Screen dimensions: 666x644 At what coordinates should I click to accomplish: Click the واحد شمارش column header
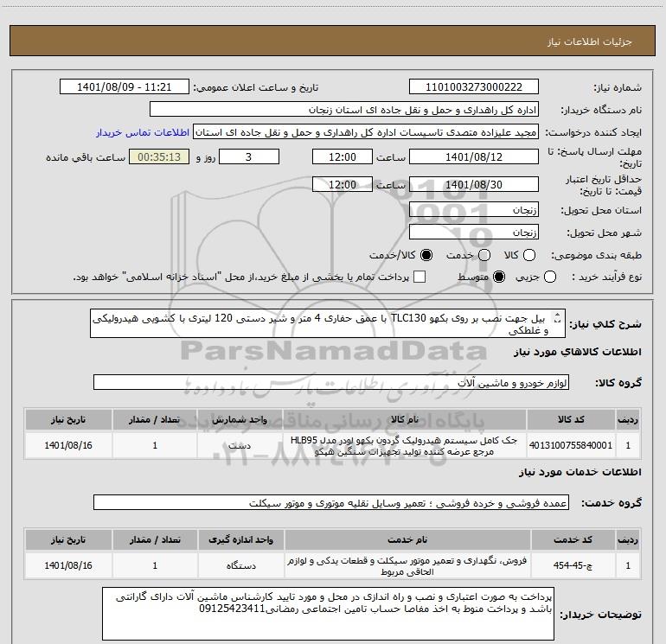[240, 419]
